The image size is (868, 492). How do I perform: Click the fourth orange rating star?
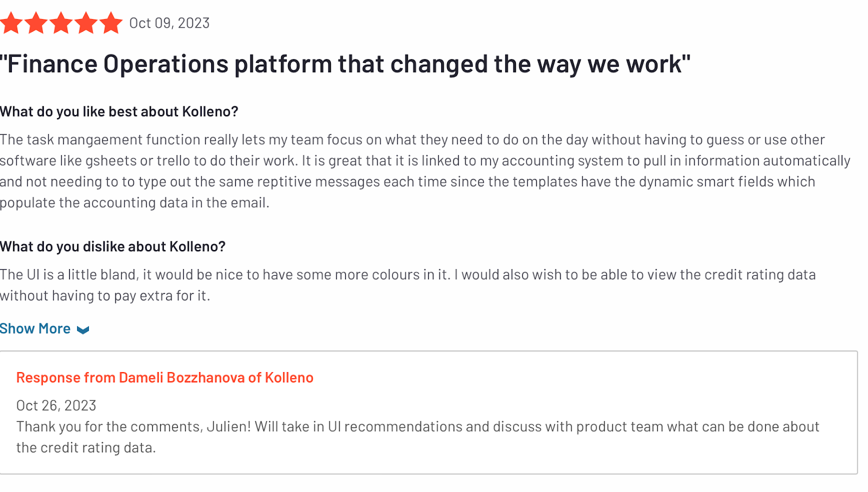tap(86, 23)
